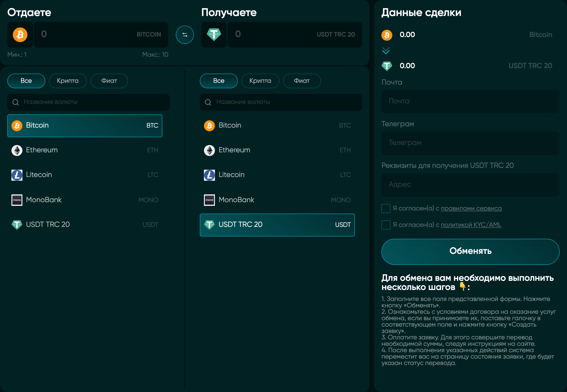Click the search magnifier in the left currency list

coord(16,102)
